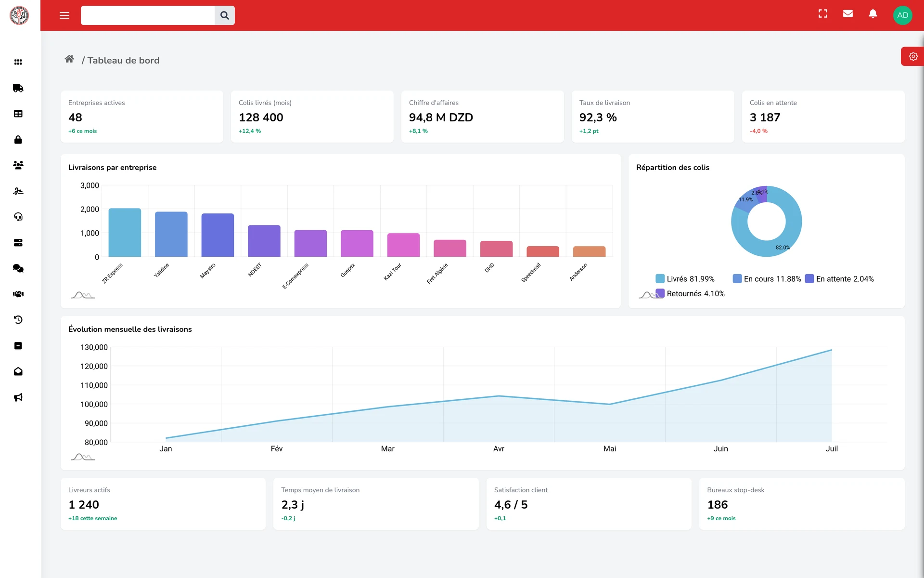Click the home breadcrumb icon

click(x=69, y=59)
